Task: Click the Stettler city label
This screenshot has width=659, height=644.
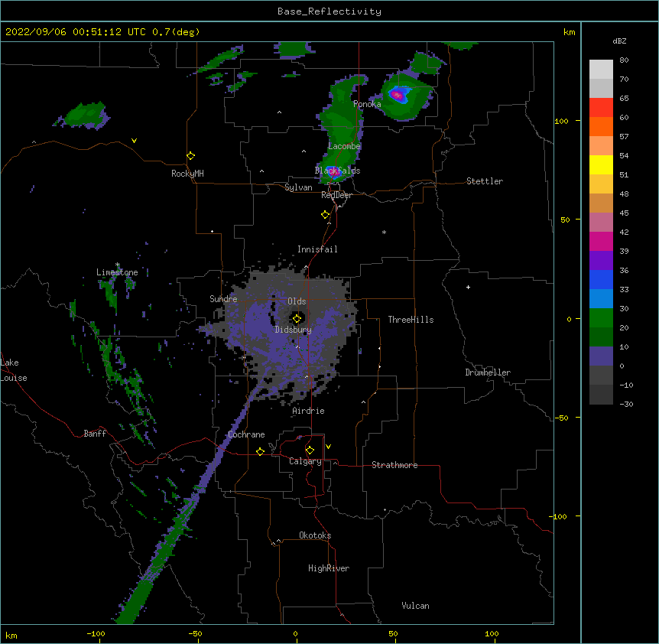Action: tap(485, 181)
